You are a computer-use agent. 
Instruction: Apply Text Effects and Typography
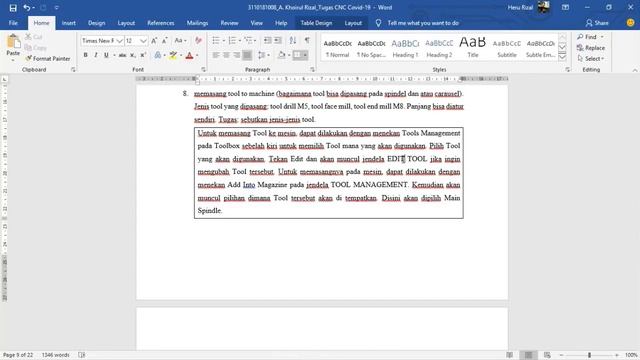(158, 55)
